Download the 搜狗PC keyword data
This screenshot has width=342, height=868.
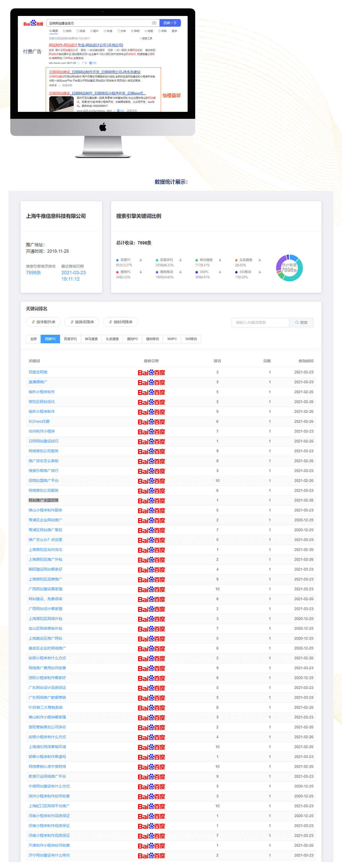tap(141, 272)
